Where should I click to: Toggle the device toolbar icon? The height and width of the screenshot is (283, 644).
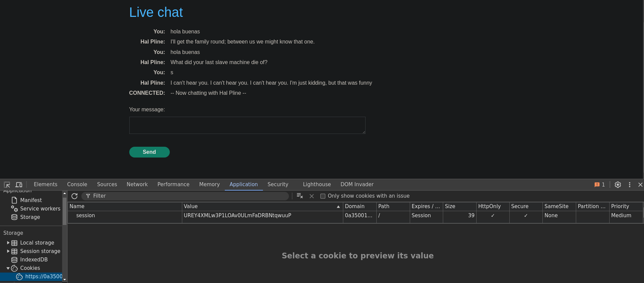tap(19, 185)
